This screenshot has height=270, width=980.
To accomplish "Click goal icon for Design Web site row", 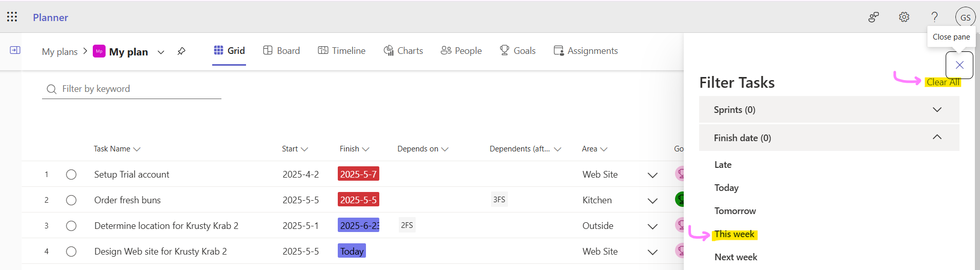I will pos(680,250).
